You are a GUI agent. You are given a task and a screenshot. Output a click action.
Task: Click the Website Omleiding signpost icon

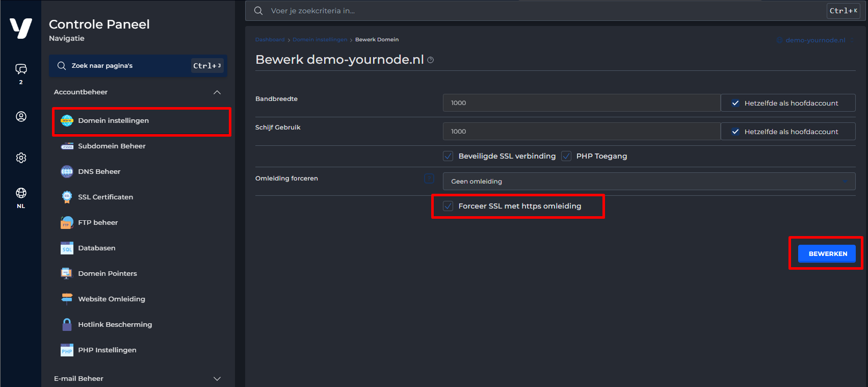[67, 299]
